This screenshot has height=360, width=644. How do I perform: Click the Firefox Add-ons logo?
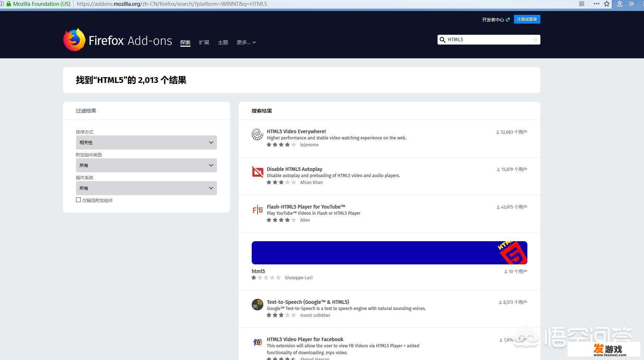118,40
